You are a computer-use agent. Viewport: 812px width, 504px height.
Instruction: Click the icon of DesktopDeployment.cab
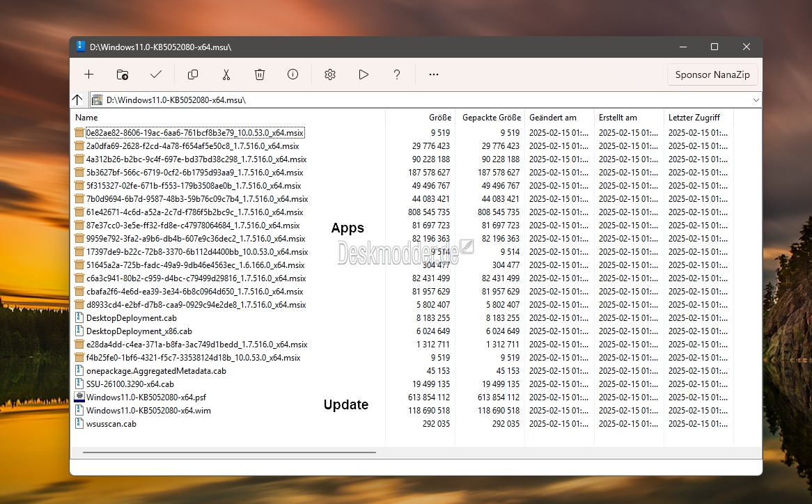coord(79,317)
